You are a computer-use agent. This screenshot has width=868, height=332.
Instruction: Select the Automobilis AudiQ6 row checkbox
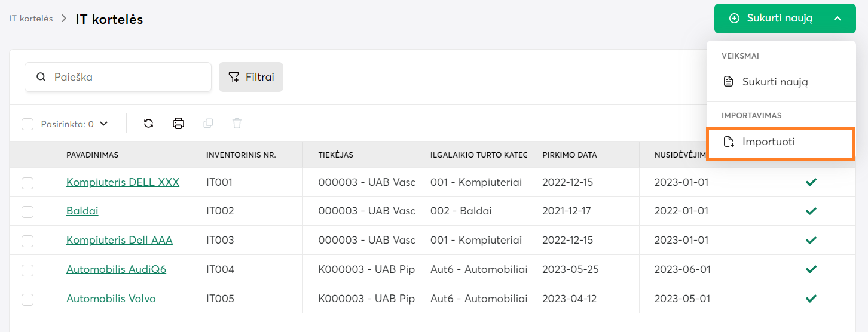pyautogui.click(x=27, y=270)
